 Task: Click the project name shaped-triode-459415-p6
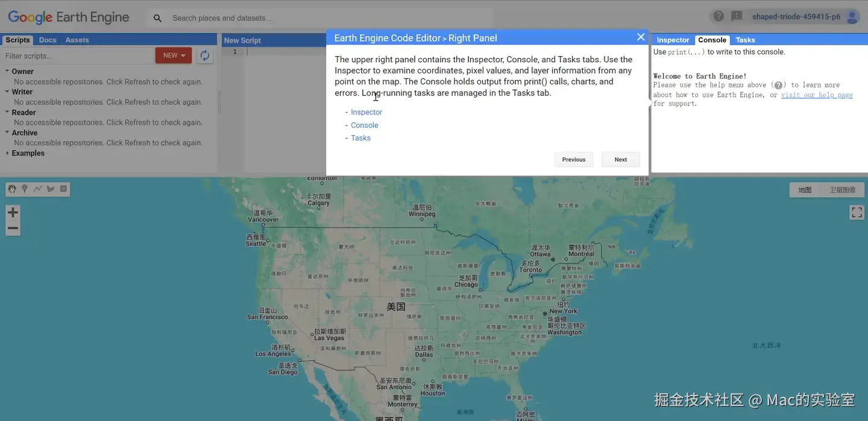(796, 17)
